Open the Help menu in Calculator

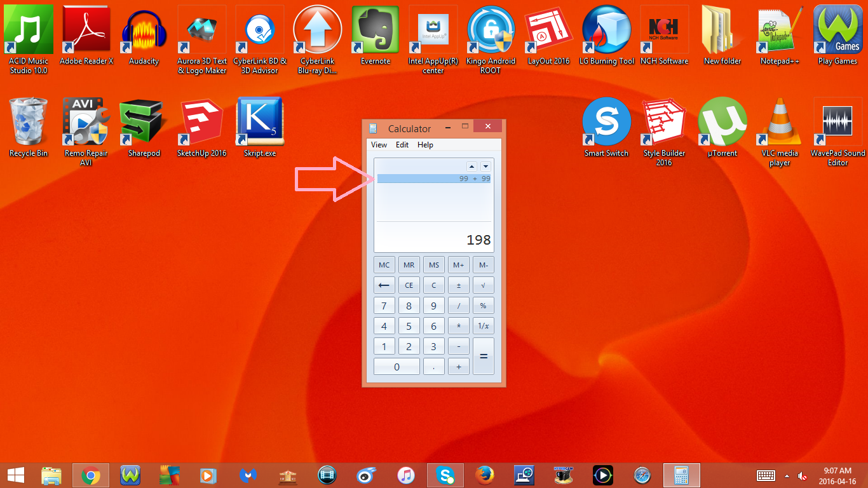tap(424, 144)
